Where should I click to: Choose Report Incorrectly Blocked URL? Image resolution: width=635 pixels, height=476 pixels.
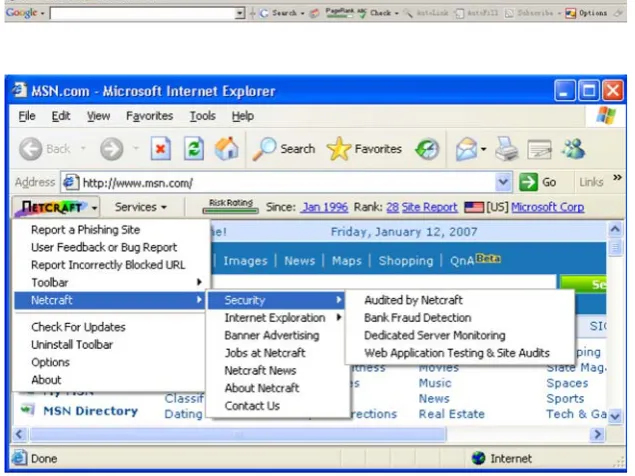click(x=108, y=265)
